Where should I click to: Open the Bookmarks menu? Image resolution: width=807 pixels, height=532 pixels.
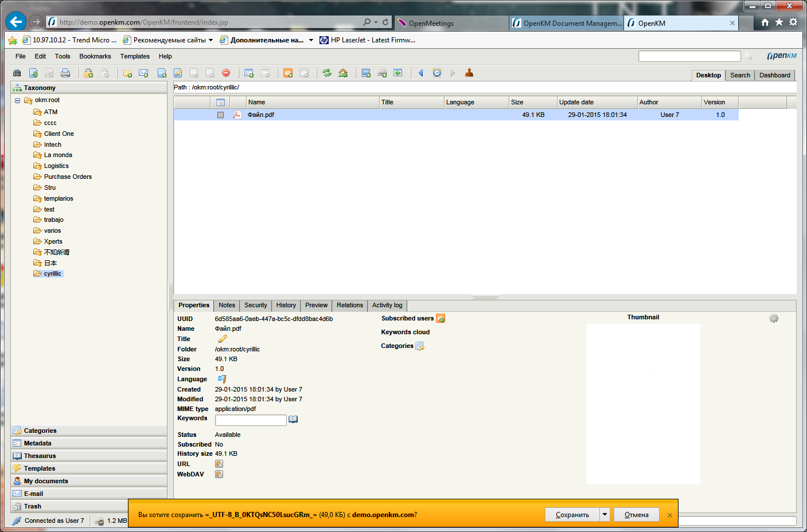(x=95, y=56)
